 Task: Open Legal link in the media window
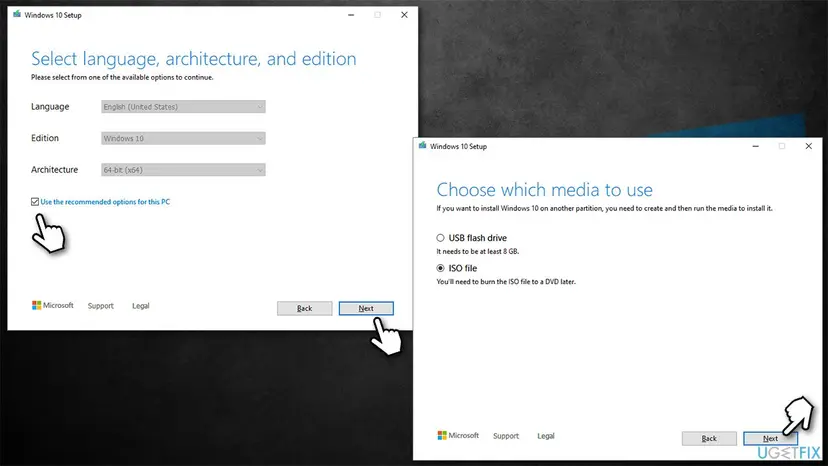[x=545, y=436]
